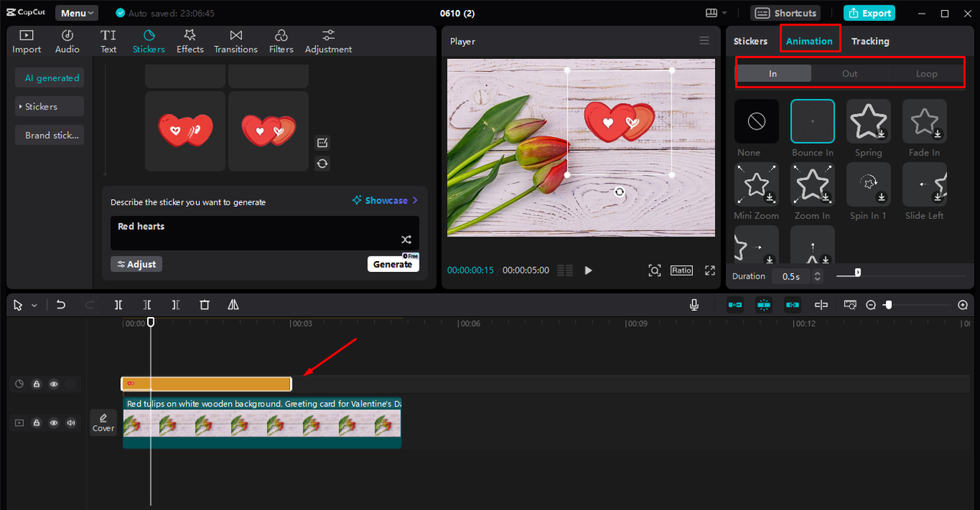The height and width of the screenshot is (510, 980).
Task: Play the preview video
Action: click(588, 270)
